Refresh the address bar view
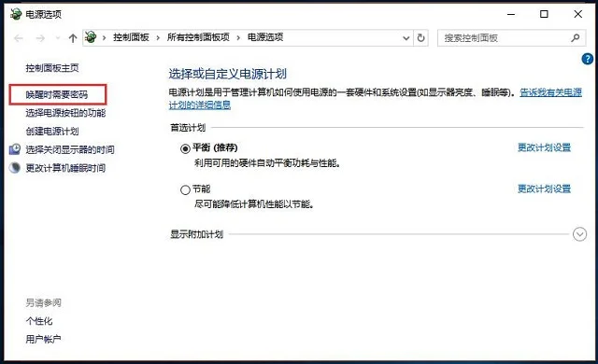Image resolution: width=598 pixels, height=364 pixels. click(x=421, y=37)
